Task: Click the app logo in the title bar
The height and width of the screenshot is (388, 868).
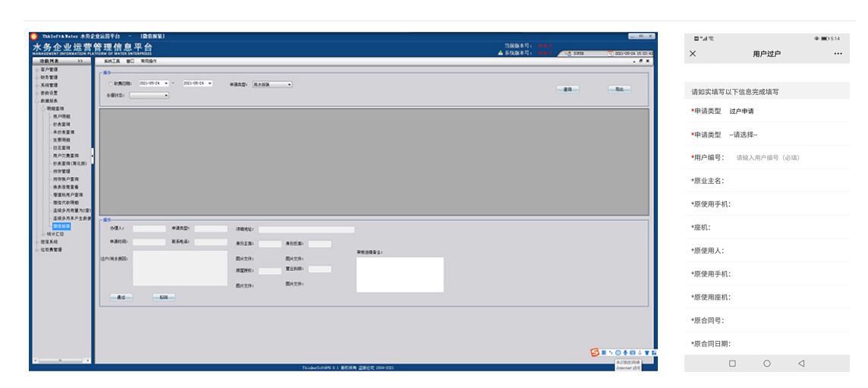Action: (x=33, y=36)
